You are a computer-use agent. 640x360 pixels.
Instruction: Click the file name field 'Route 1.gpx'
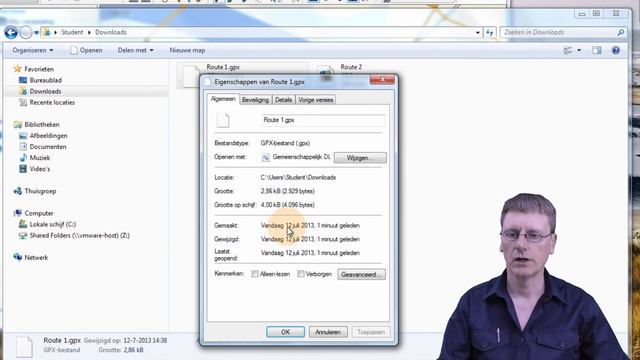(x=323, y=120)
